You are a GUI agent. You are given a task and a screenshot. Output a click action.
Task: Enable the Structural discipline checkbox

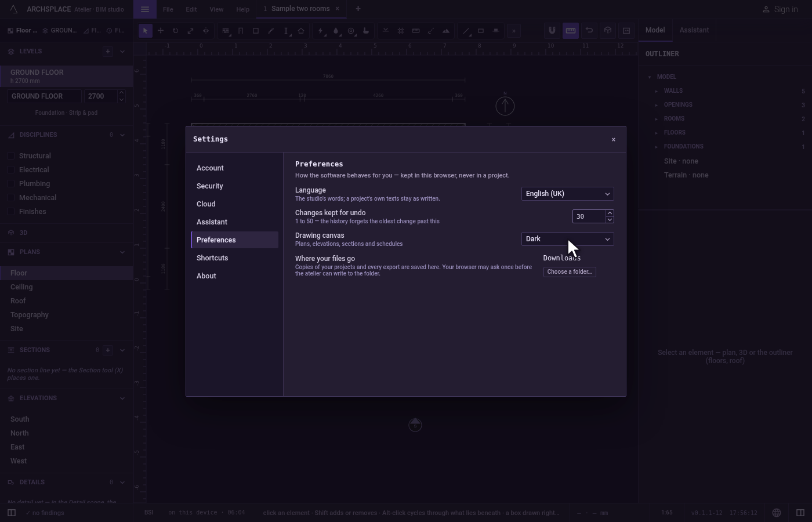(10, 156)
